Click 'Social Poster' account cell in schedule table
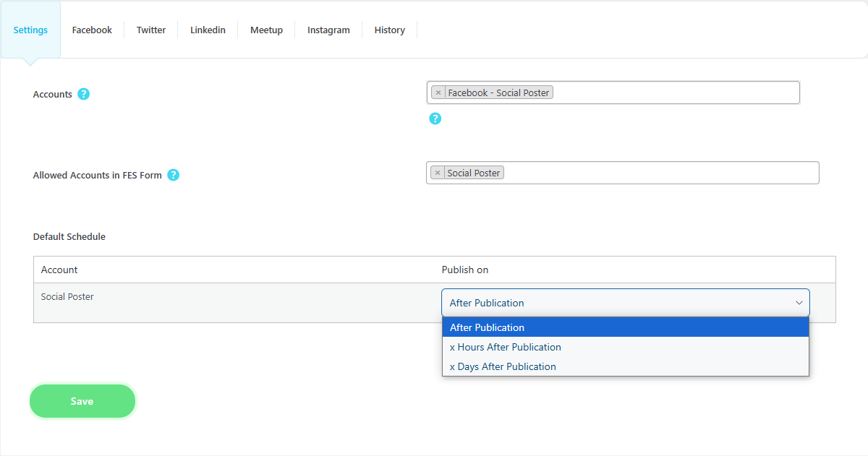 click(x=67, y=297)
